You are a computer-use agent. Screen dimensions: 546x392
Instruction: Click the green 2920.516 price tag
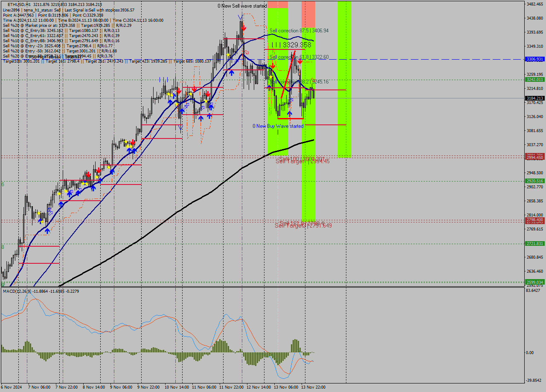coord(535,181)
